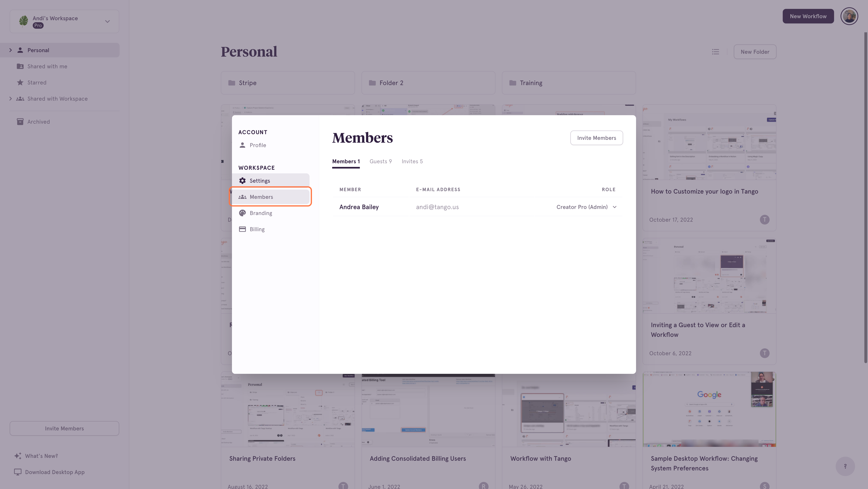Open the Stripe folder
This screenshot has height=489, width=868.
click(x=288, y=83)
